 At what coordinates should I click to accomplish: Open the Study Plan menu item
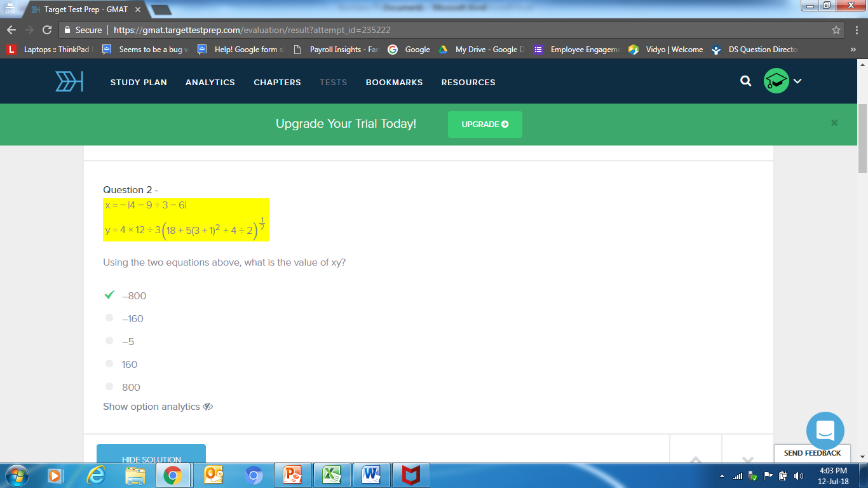139,83
